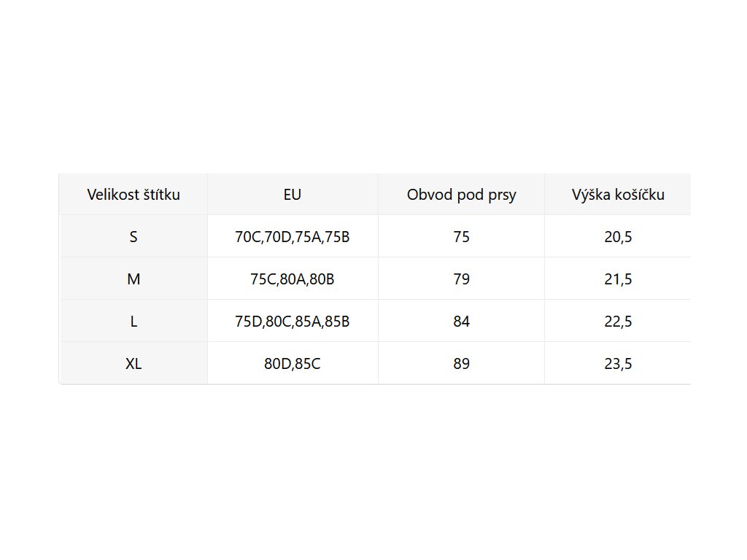
Task: Select the 'EU' column header
Action: (293, 195)
